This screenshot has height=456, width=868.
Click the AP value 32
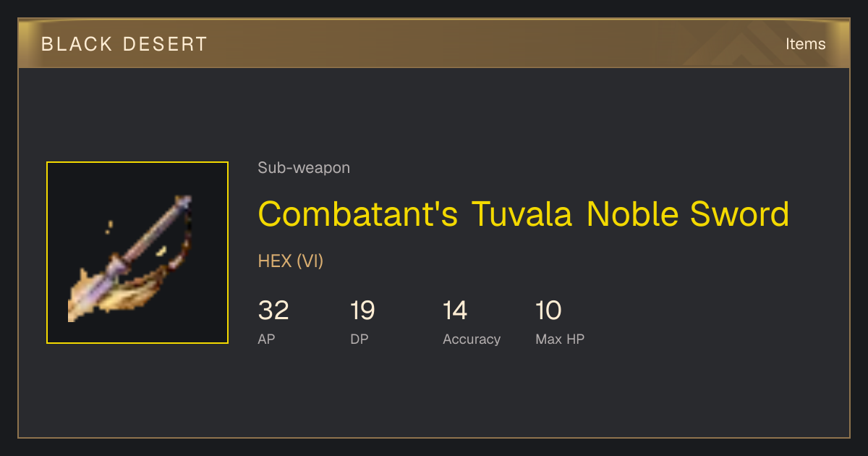(x=273, y=311)
